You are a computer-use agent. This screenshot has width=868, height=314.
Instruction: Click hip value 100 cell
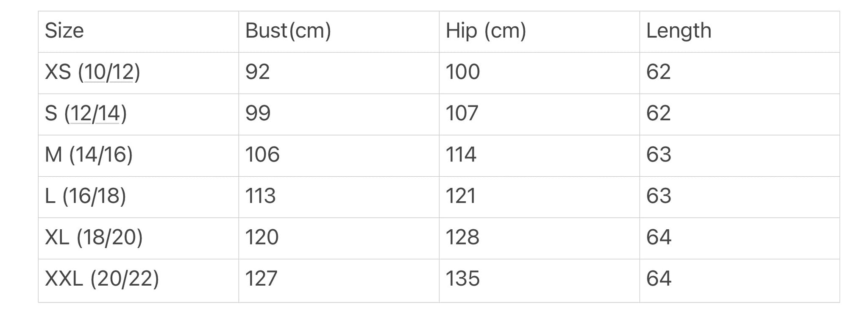tap(540, 73)
